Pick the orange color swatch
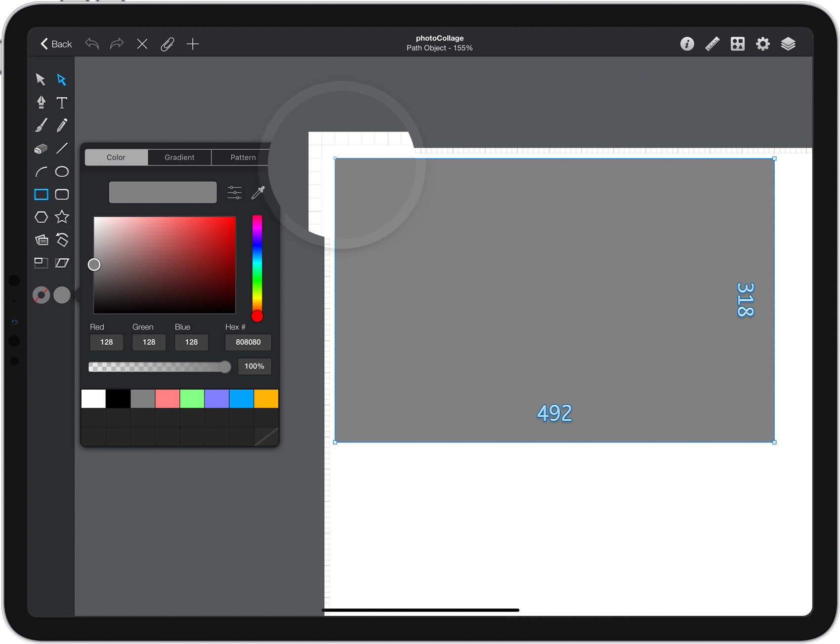The height and width of the screenshot is (644, 840). tap(266, 399)
